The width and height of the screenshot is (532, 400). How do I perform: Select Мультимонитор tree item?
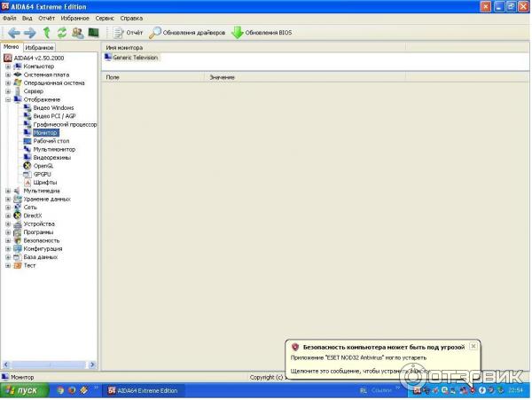[x=54, y=149]
